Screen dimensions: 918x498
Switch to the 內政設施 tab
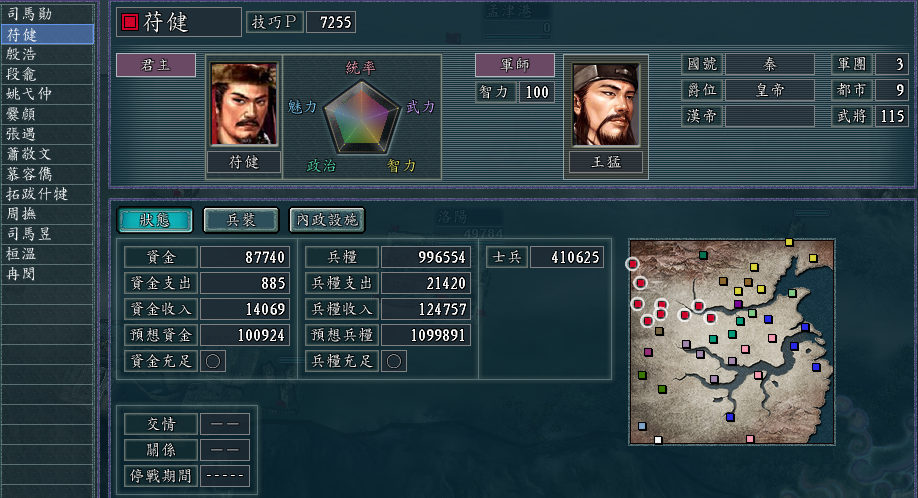(327, 220)
